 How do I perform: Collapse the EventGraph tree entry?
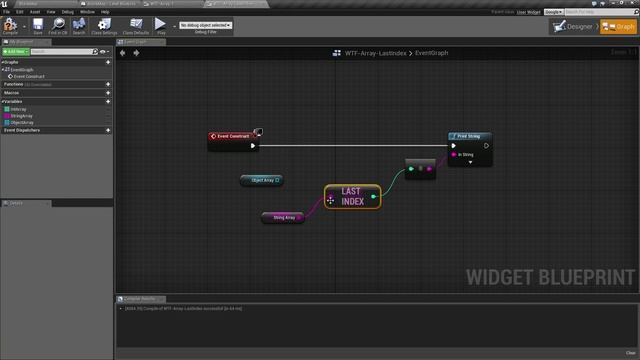coord(3,70)
